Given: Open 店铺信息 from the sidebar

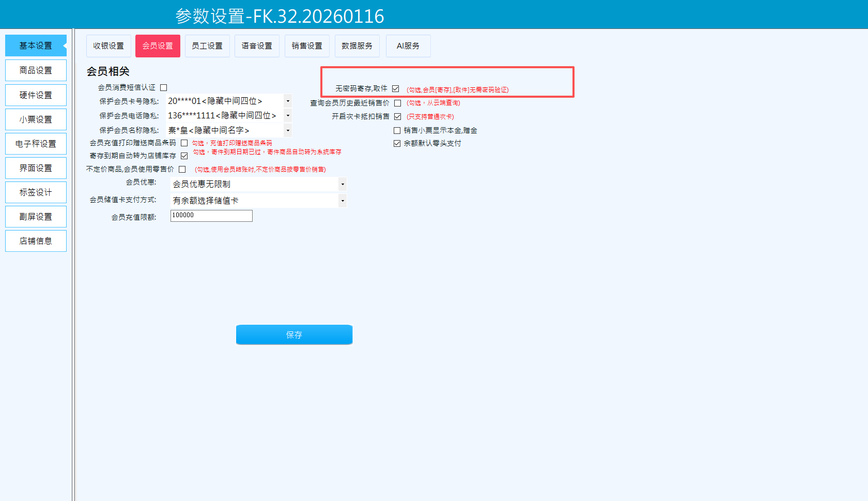Looking at the screenshot, I should pos(36,241).
